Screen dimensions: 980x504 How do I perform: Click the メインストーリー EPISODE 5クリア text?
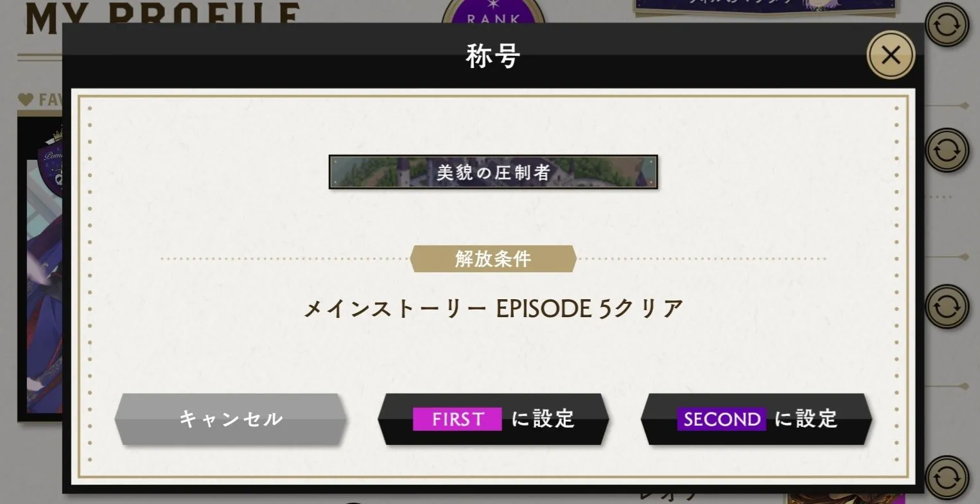coord(493,309)
